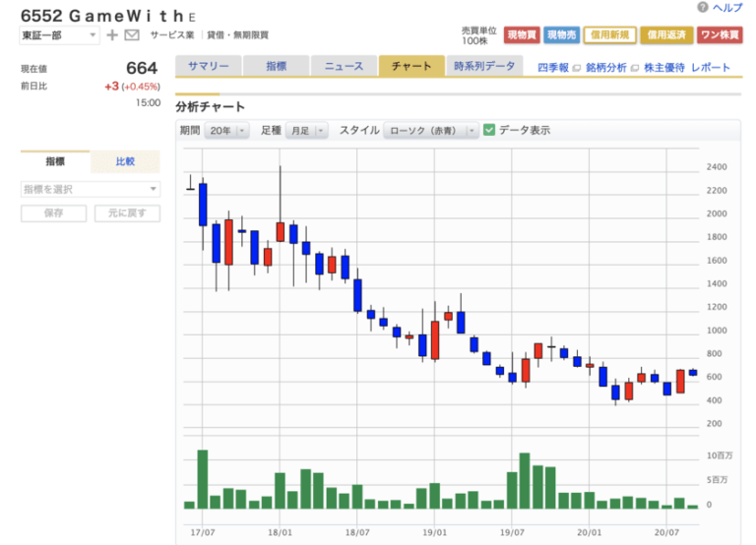Select the 比較 comparison tab

[125, 161]
